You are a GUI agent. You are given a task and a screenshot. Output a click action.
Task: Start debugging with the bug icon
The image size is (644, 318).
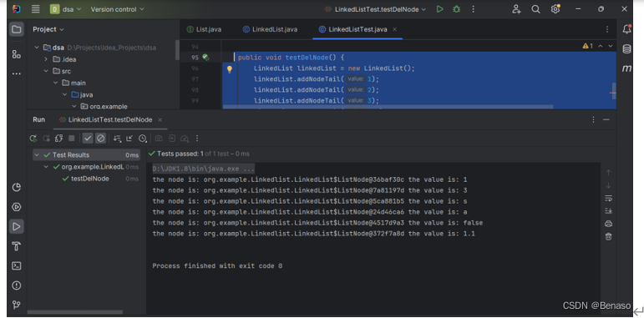pos(456,9)
